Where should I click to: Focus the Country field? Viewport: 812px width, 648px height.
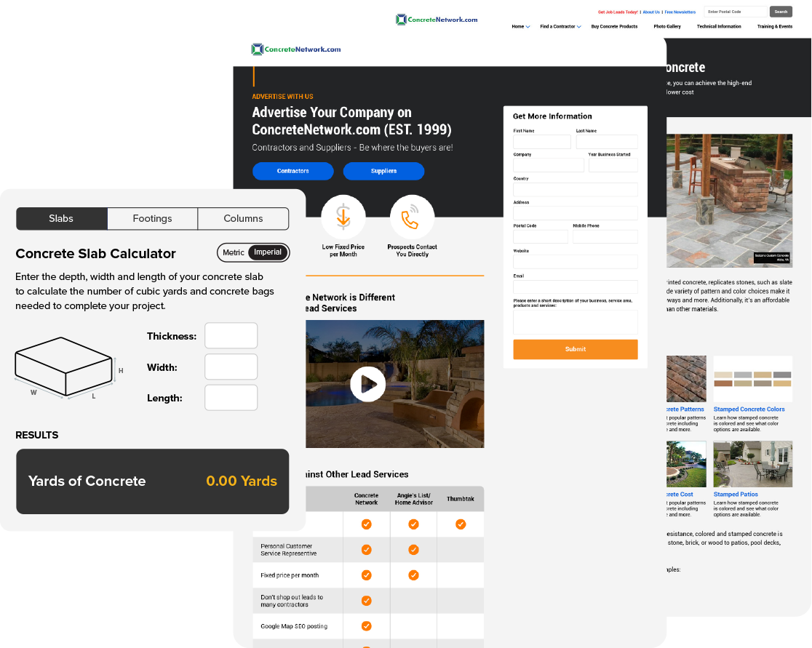(x=576, y=189)
